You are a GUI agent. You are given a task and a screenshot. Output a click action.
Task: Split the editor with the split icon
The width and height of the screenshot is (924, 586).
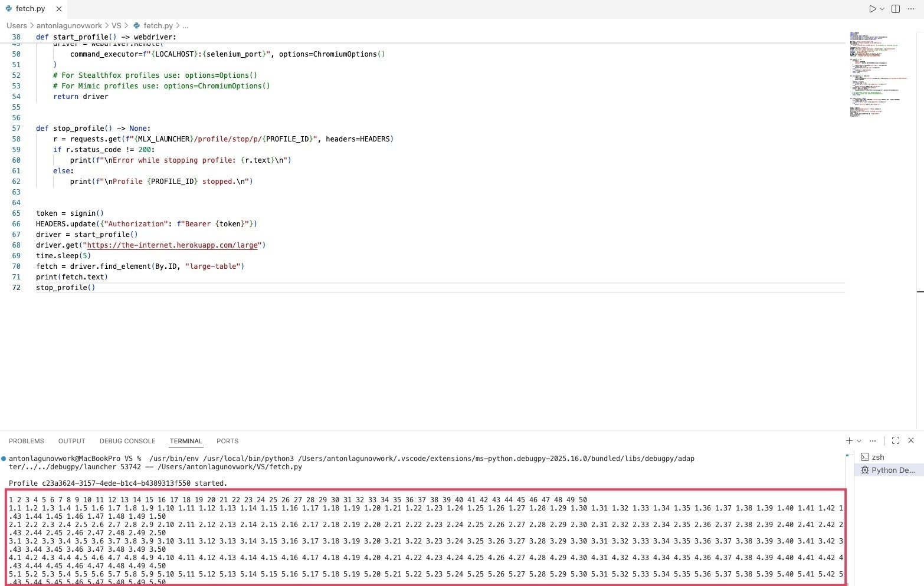click(x=894, y=9)
